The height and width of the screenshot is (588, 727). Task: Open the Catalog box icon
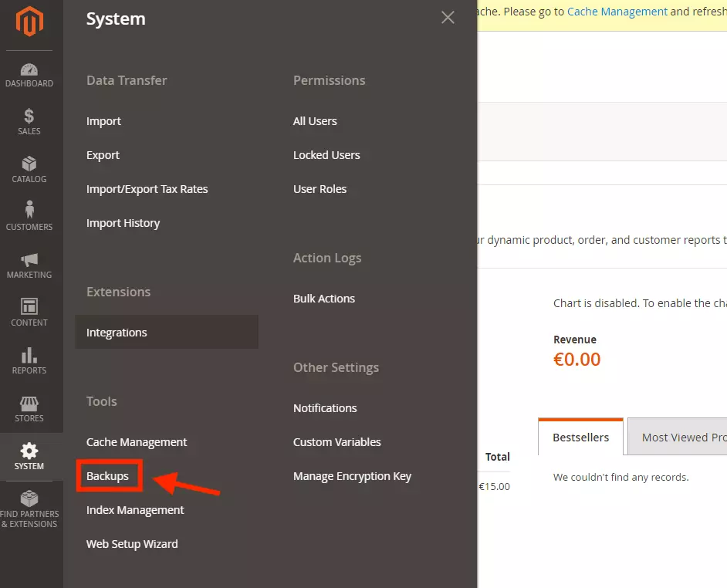click(x=29, y=164)
